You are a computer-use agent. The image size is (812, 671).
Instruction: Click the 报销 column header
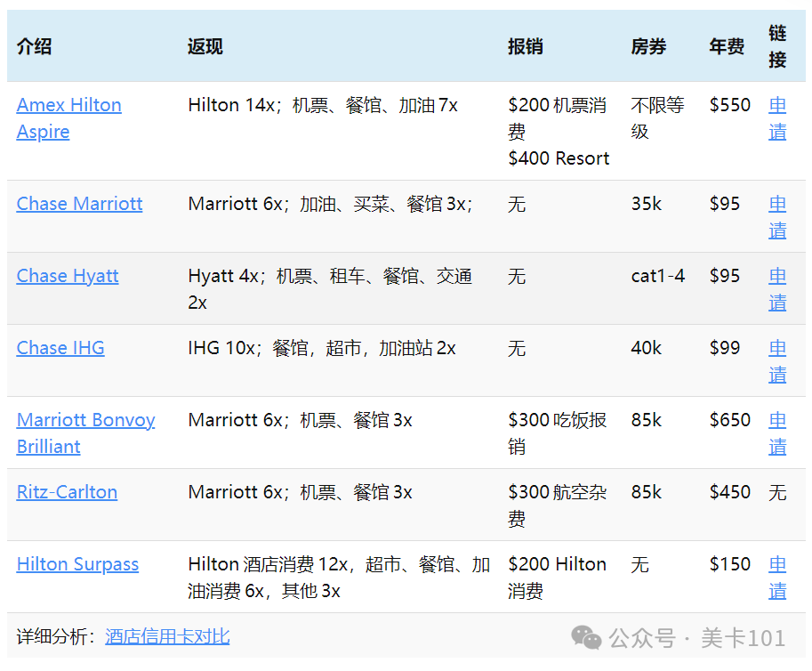click(525, 46)
